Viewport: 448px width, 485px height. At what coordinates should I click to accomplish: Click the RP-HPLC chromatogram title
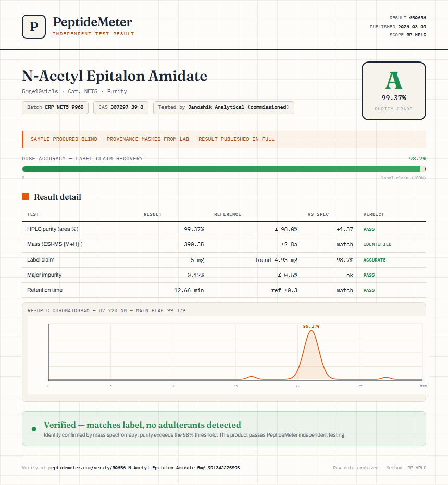click(x=106, y=310)
